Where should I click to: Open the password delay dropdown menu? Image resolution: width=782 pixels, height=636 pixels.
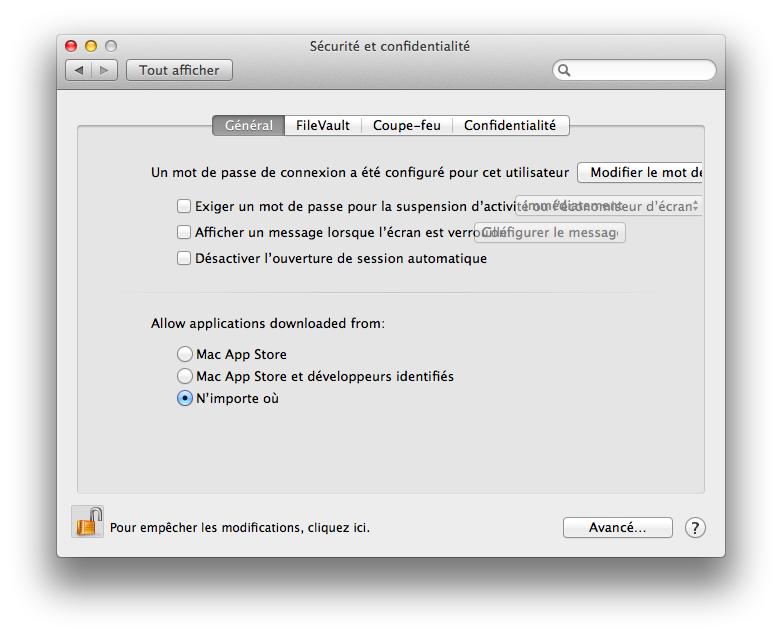coord(606,206)
